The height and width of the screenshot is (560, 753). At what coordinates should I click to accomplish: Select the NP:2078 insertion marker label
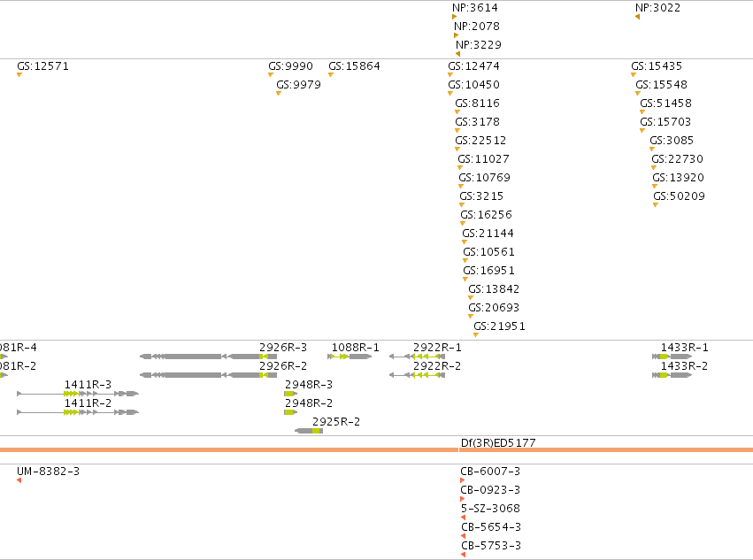(477, 27)
